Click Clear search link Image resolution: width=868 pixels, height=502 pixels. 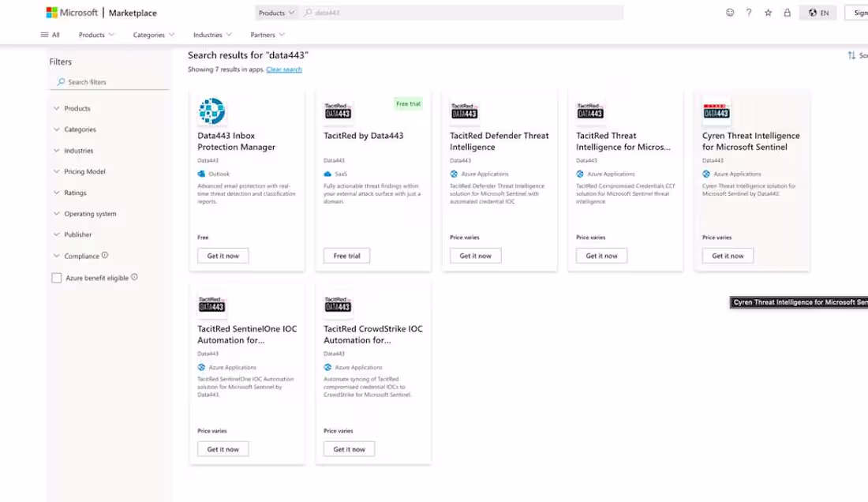284,69
